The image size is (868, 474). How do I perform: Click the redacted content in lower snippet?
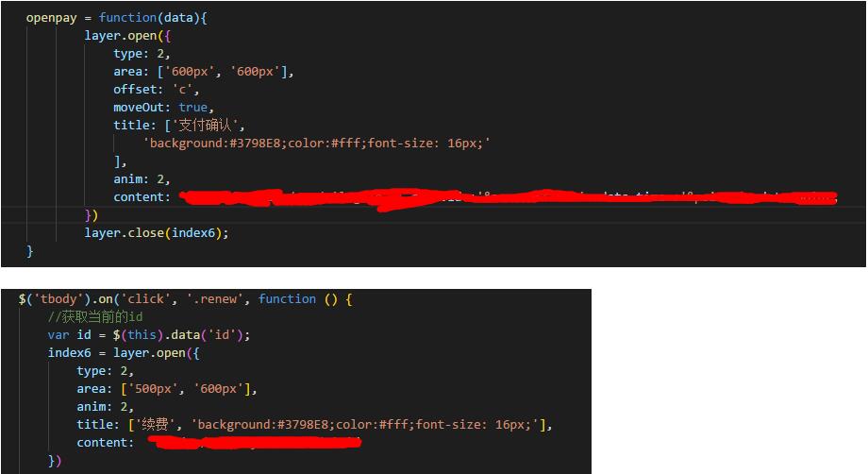click(x=255, y=442)
